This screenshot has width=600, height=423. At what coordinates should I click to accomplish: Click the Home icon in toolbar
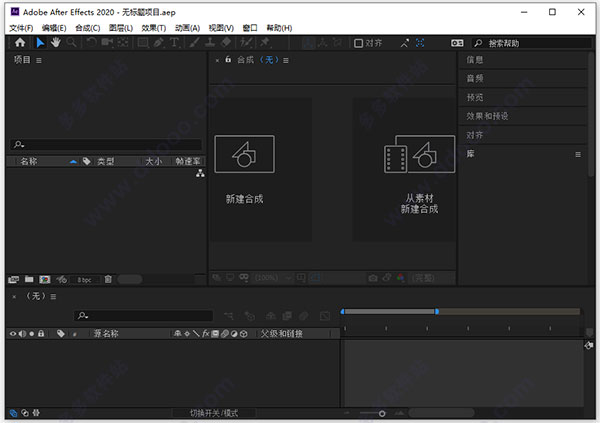[20, 42]
